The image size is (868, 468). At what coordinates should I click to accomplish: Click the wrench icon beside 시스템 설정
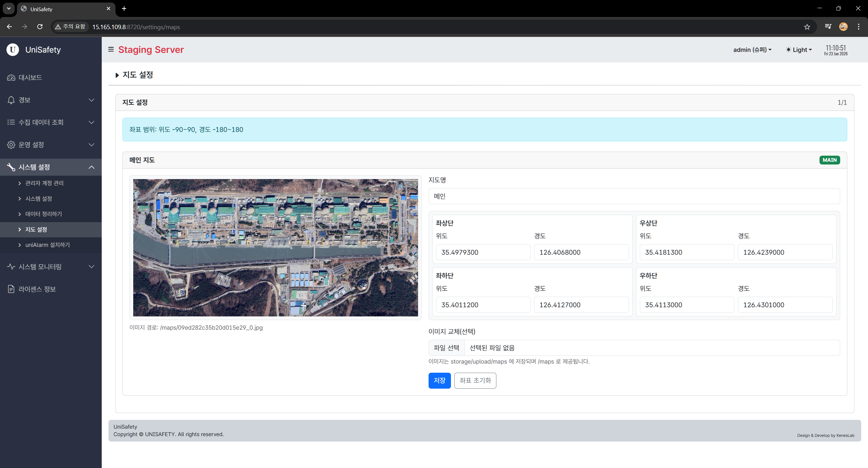click(x=11, y=167)
